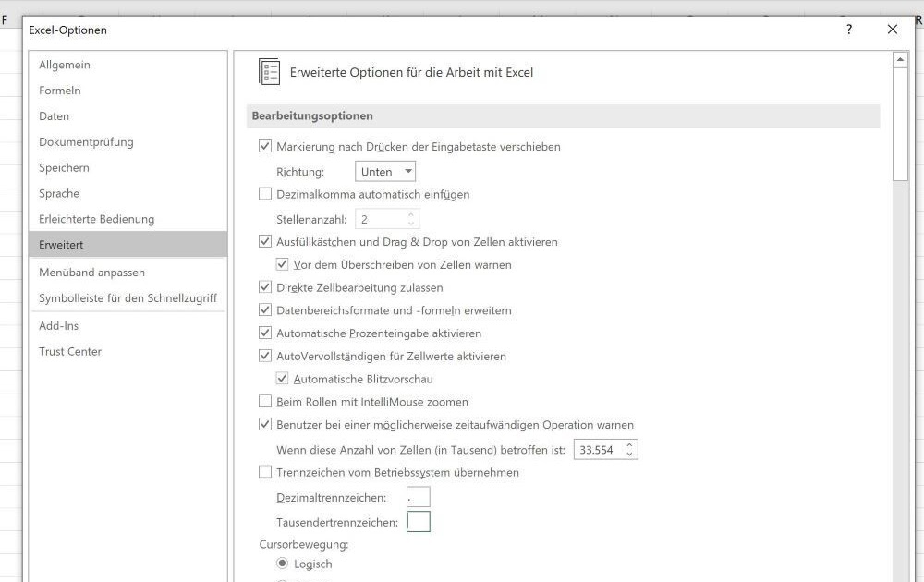Image resolution: width=924 pixels, height=582 pixels.
Task: Toggle Markierung nach Drücken der Eingabetaste verschieben
Action: click(x=265, y=146)
